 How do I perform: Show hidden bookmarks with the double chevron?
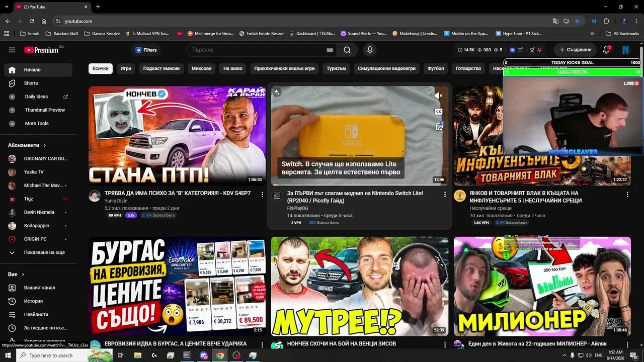click(592, 34)
